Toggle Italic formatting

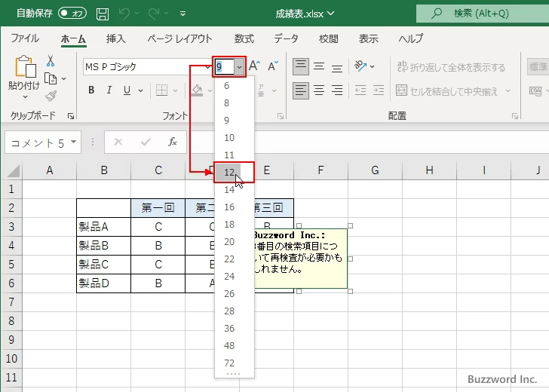pos(109,90)
